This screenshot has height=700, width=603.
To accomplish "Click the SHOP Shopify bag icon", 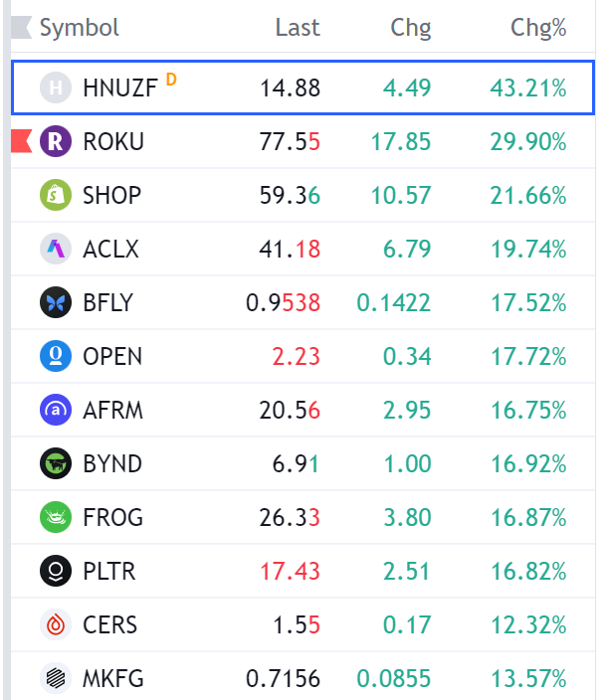I will (56, 195).
